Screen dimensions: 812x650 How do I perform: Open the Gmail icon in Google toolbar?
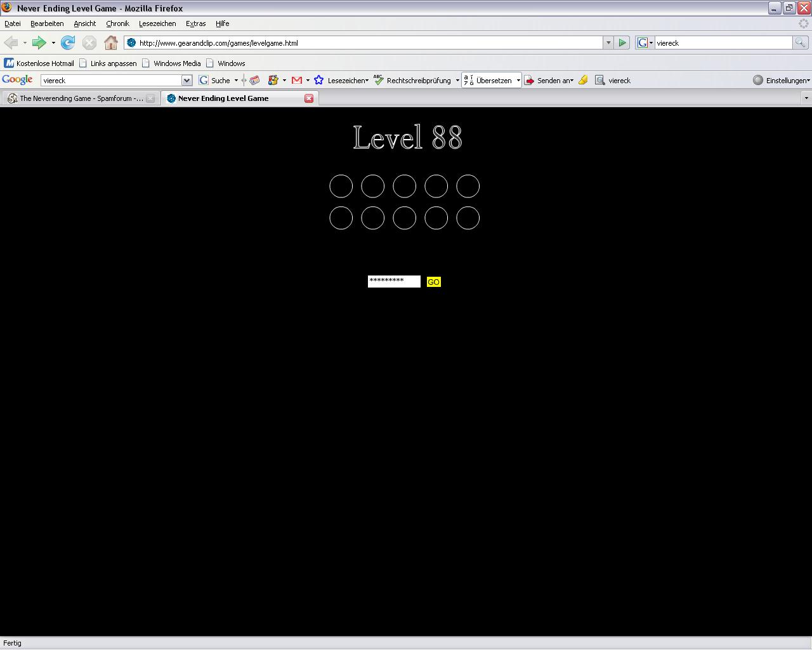coord(296,80)
